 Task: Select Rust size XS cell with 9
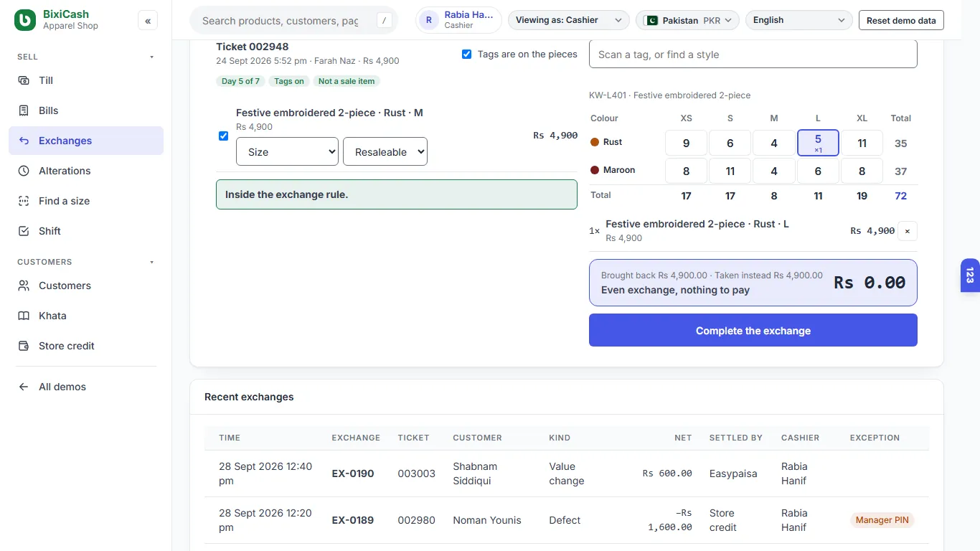click(x=686, y=143)
